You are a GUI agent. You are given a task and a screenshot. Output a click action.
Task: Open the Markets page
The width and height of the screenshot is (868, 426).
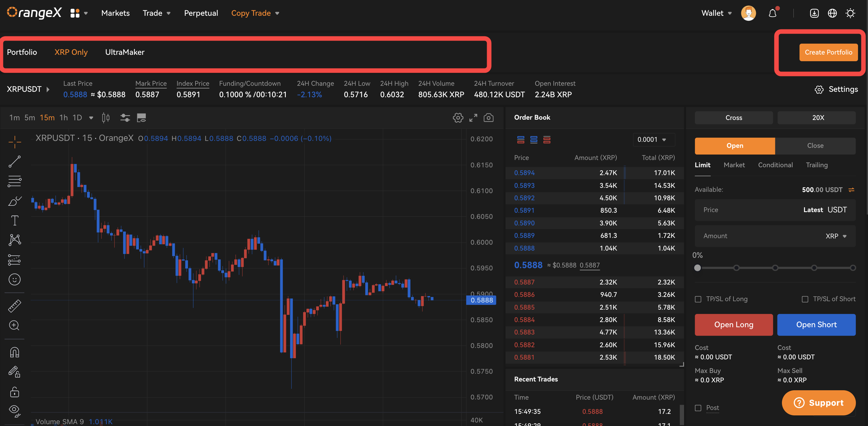click(x=115, y=13)
